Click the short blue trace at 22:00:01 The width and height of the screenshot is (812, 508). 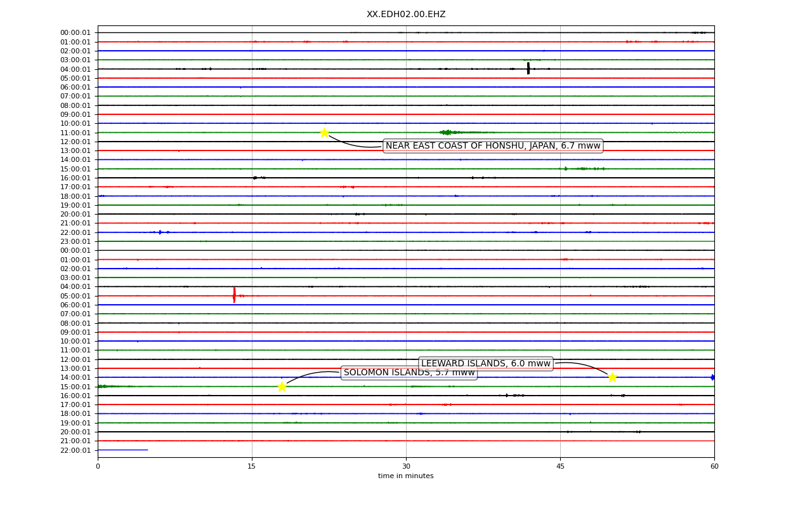coord(122,450)
